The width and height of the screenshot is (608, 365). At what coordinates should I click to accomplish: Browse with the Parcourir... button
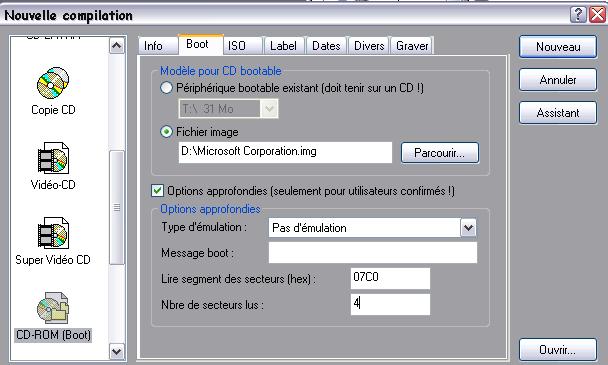pos(440,152)
